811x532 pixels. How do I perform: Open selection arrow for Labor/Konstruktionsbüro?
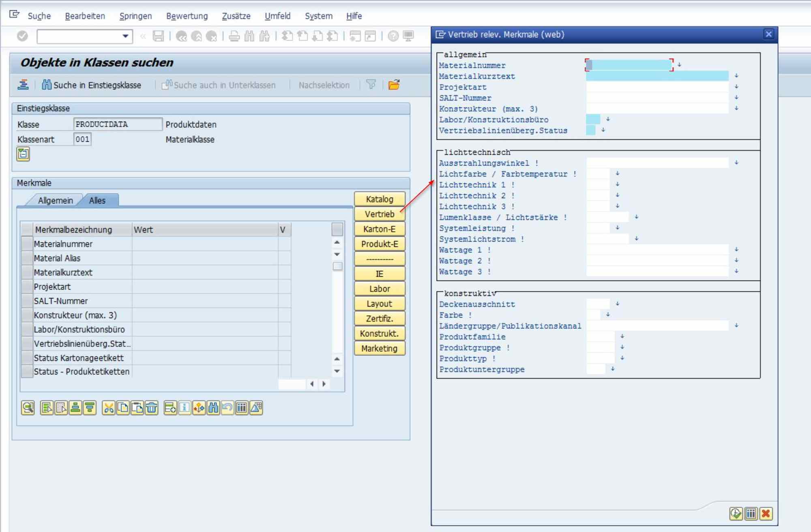click(x=608, y=119)
